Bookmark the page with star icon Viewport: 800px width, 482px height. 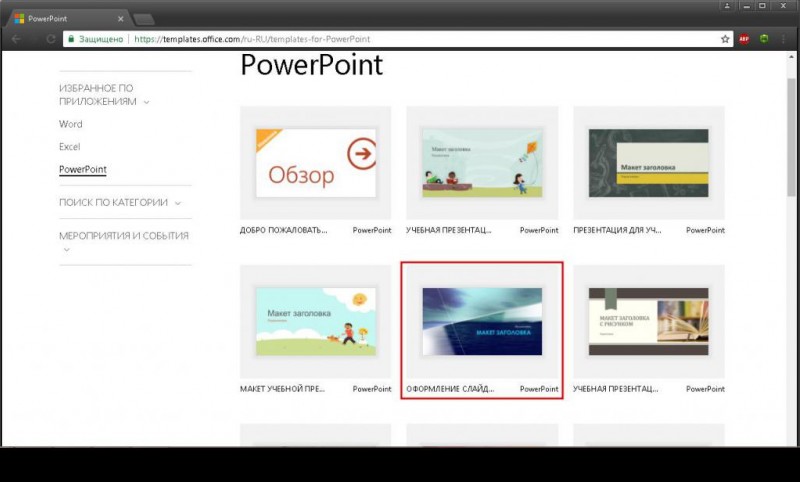point(725,39)
